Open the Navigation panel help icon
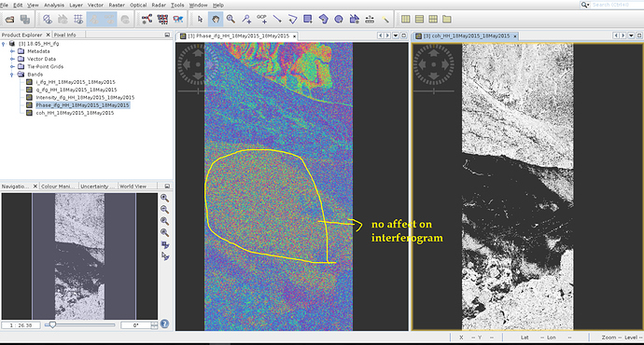This screenshot has width=644, height=345. pos(164,324)
